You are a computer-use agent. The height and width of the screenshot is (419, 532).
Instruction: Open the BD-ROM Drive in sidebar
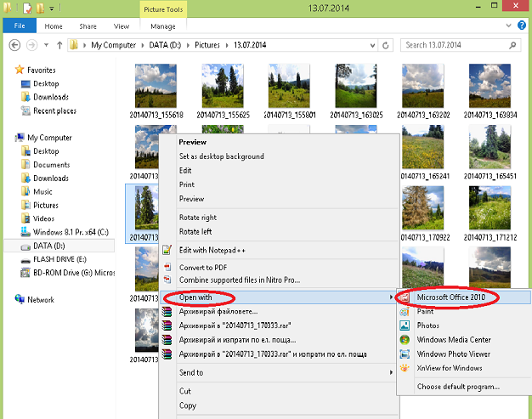pyautogui.click(x=66, y=272)
